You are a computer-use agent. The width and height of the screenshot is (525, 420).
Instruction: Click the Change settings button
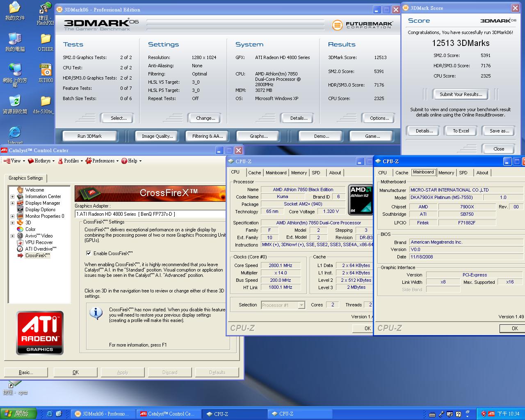pos(205,118)
